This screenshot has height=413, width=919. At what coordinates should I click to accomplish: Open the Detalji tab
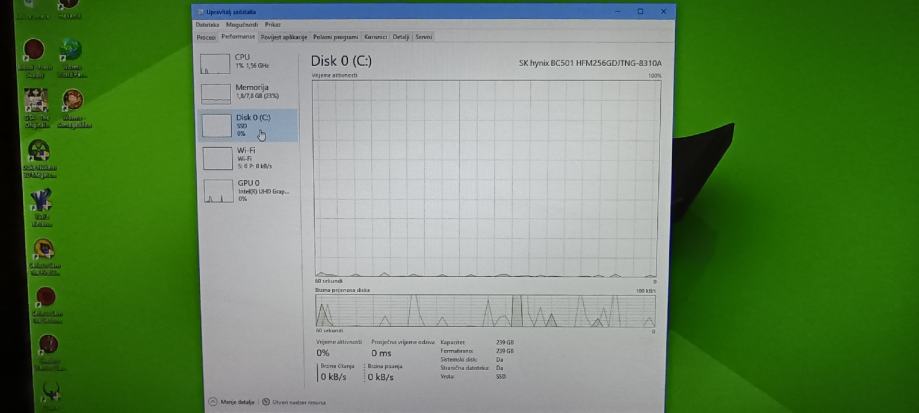(x=401, y=37)
